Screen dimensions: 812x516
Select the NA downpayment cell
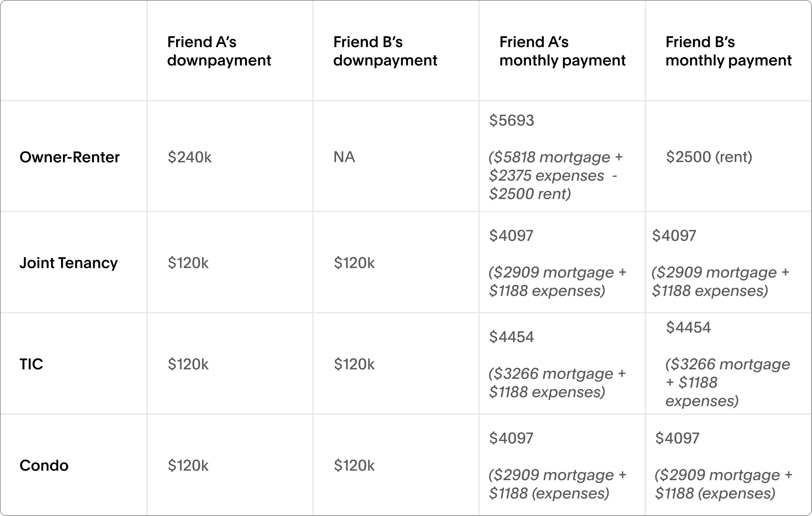[x=344, y=157]
